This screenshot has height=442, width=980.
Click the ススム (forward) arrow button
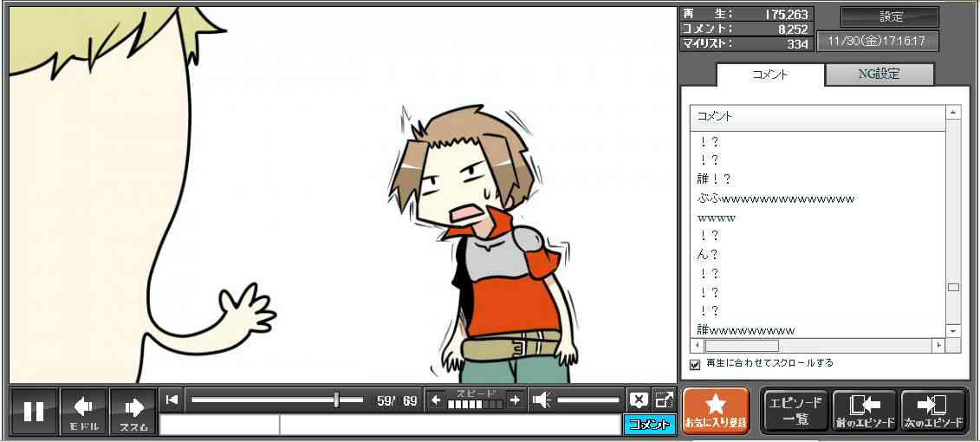point(133,411)
